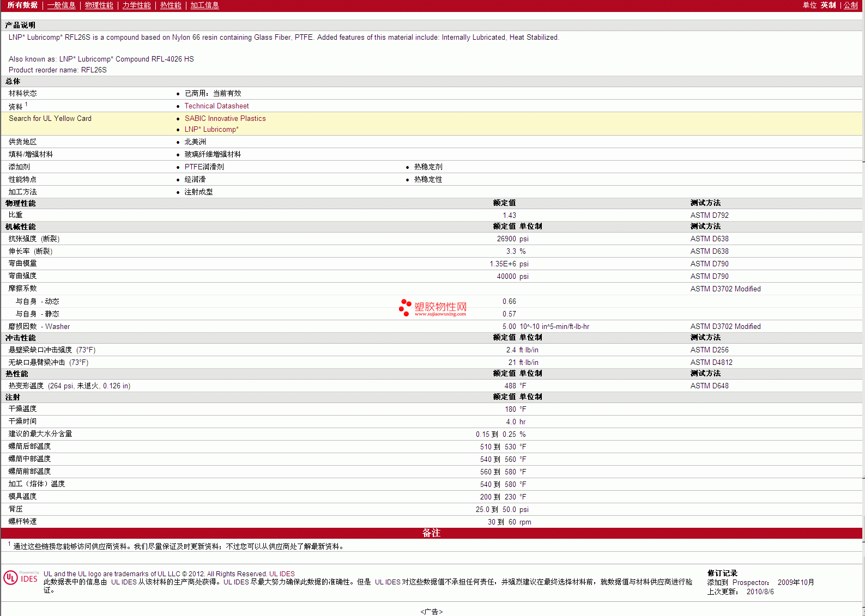Select the ASTM D792 test method

(709, 216)
